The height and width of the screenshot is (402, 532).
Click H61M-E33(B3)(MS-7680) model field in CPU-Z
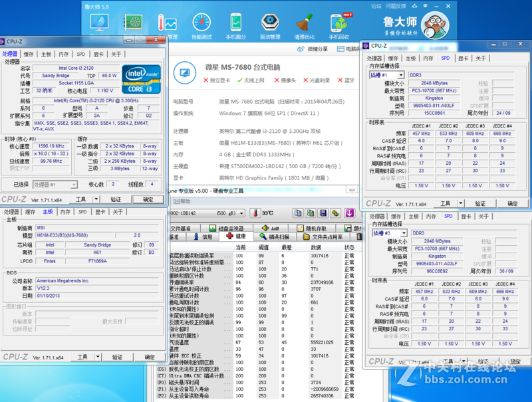pyautogui.click(x=74, y=235)
